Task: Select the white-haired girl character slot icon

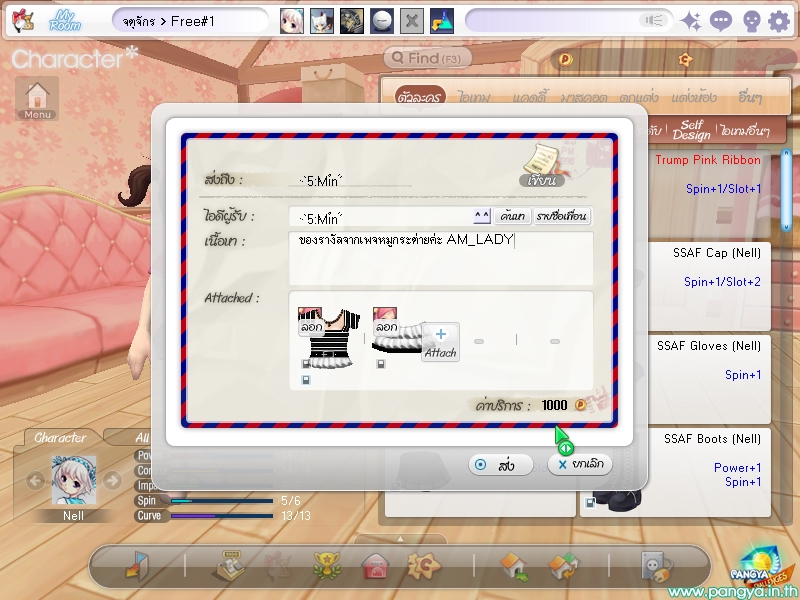Action: [x=292, y=21]
